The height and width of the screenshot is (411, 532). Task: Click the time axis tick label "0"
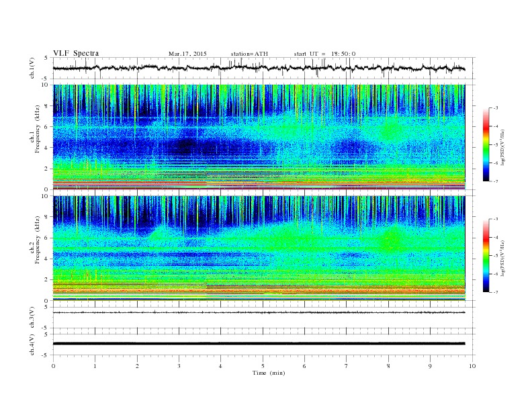pyautogui.click(x=53, y=366)
